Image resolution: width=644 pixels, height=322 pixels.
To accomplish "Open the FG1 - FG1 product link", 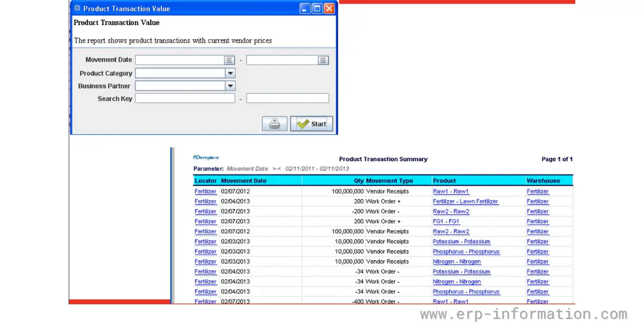I will [x=447, y=222].
